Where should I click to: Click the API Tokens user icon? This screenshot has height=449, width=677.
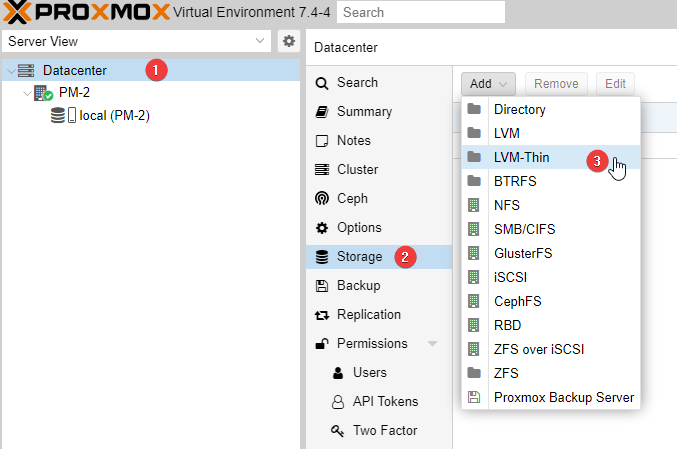pyautogui.click(x=338, y=402)
